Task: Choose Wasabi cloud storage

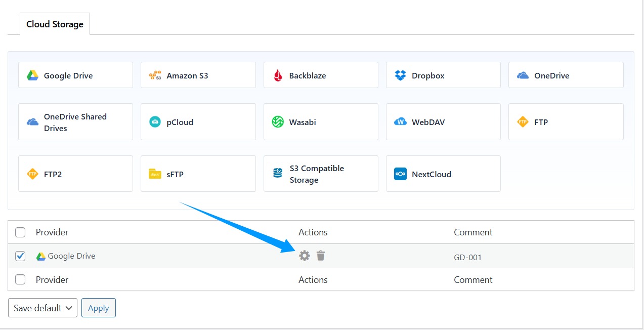Action: coord(320,121)
